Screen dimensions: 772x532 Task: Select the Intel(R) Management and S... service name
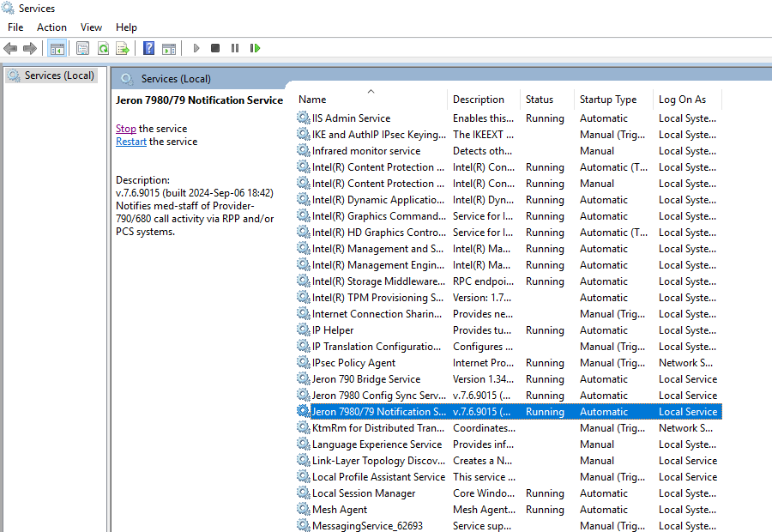click(x=377, y=249)
